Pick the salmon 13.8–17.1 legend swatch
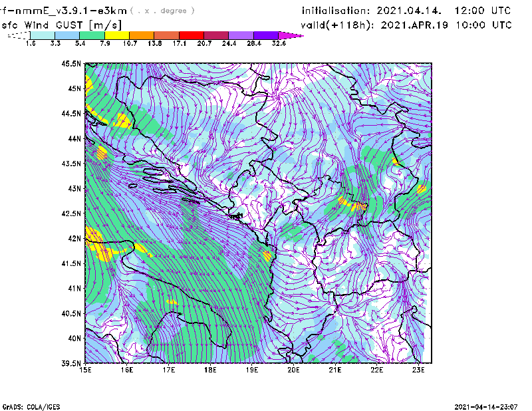The height and width of the screenshot is (411, 532). point(167,35)
